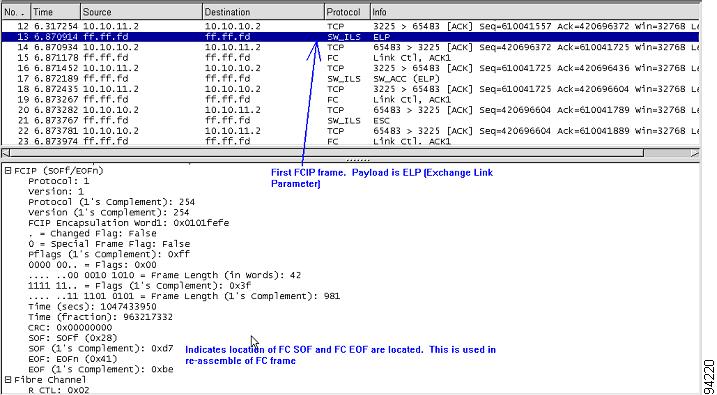Select Time (fraction): 963217332 line
717x395 pixels.
click(x=101, y=317)
